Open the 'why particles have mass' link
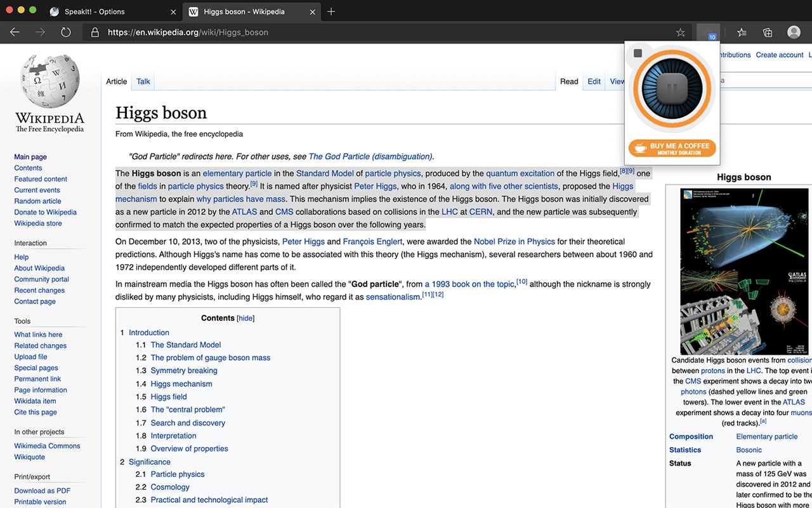 [241, 199]
